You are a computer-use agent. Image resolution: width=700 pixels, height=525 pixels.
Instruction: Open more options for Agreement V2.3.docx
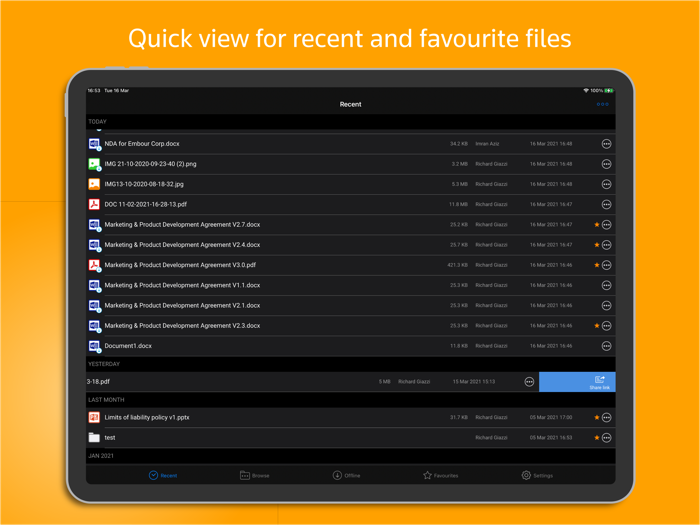pos(606,325)
